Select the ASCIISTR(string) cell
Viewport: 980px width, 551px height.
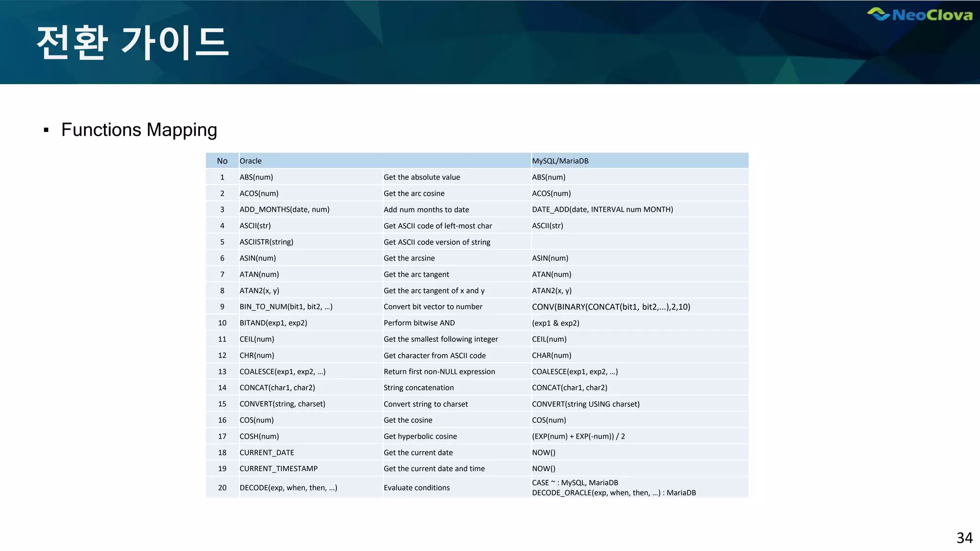coord(266,242)
